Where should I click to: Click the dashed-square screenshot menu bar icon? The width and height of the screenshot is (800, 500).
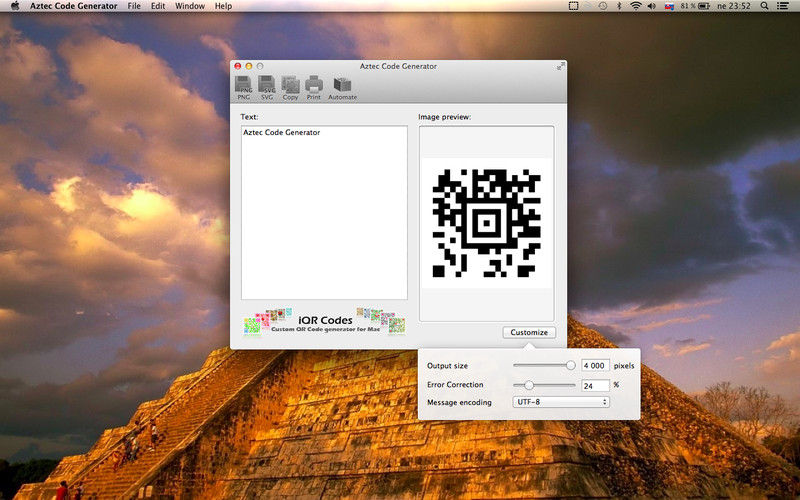click(x=573, y=6)
